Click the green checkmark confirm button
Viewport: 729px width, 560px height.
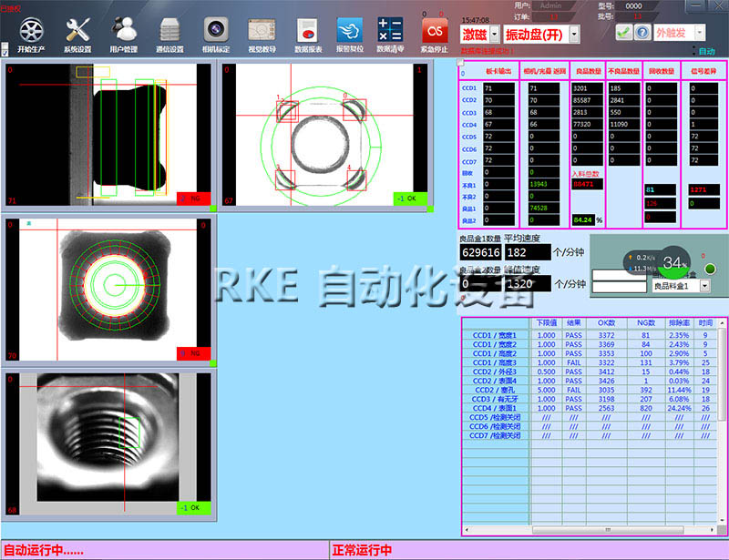[623, 32]
